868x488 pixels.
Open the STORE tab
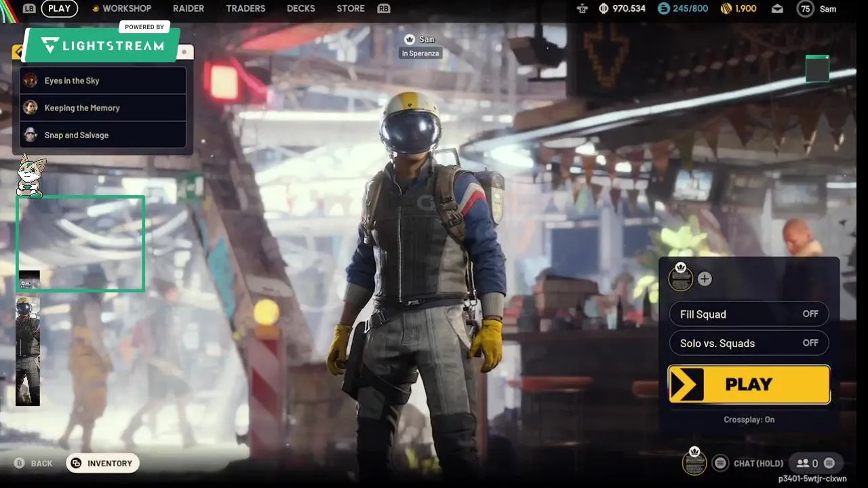[351, 9]
